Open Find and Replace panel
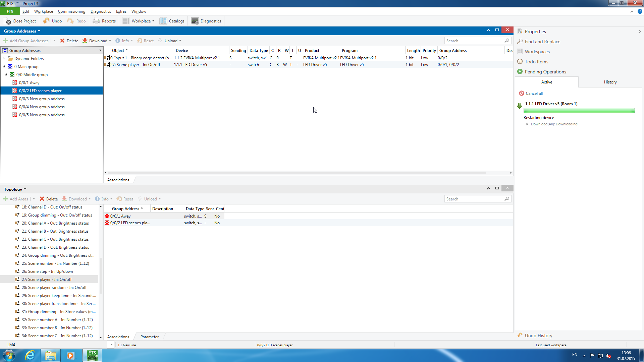The image size is (644, 362). pyautogui.click(x=542, y=42)
